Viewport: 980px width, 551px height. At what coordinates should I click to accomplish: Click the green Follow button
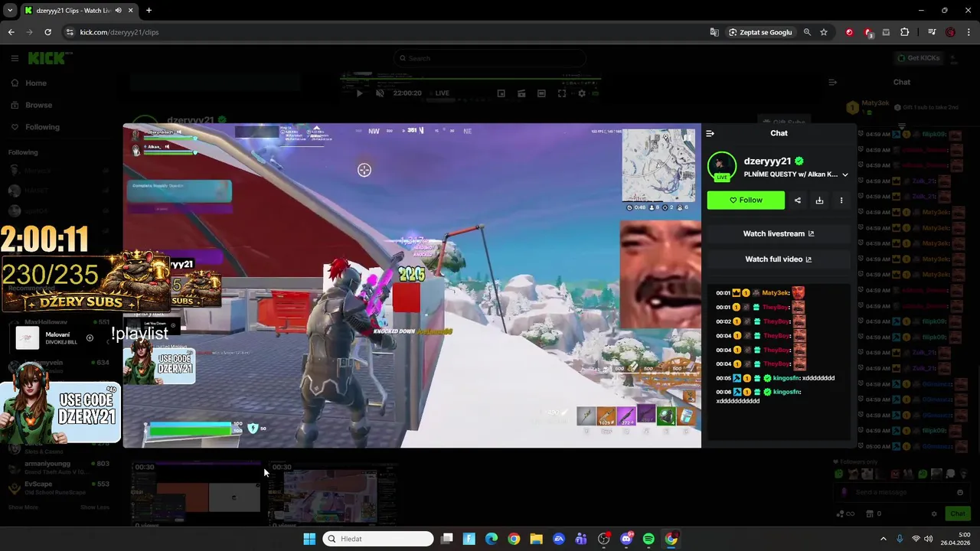(746, 201)
